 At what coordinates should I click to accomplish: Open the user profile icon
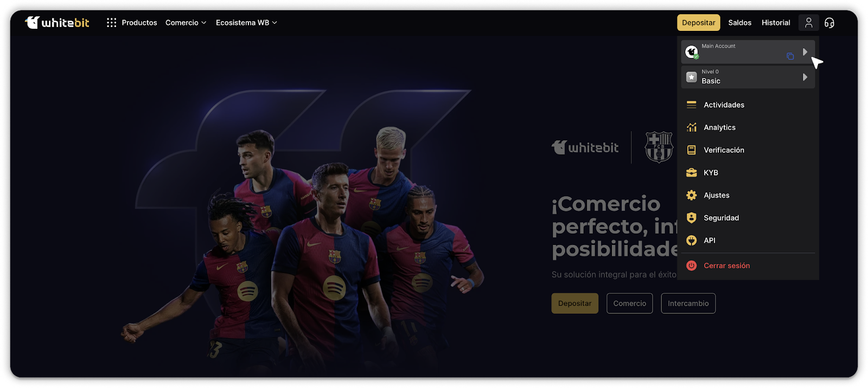click(x=808, y=22)
